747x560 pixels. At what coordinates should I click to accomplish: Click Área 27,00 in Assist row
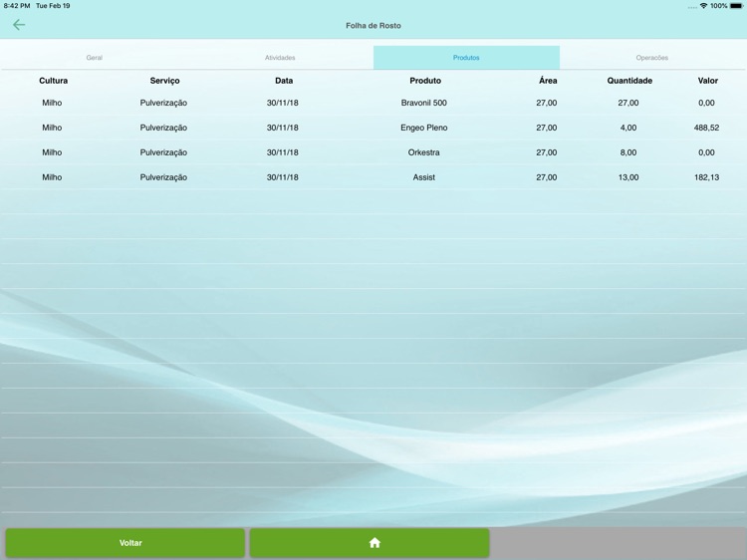tap(547, 176)
